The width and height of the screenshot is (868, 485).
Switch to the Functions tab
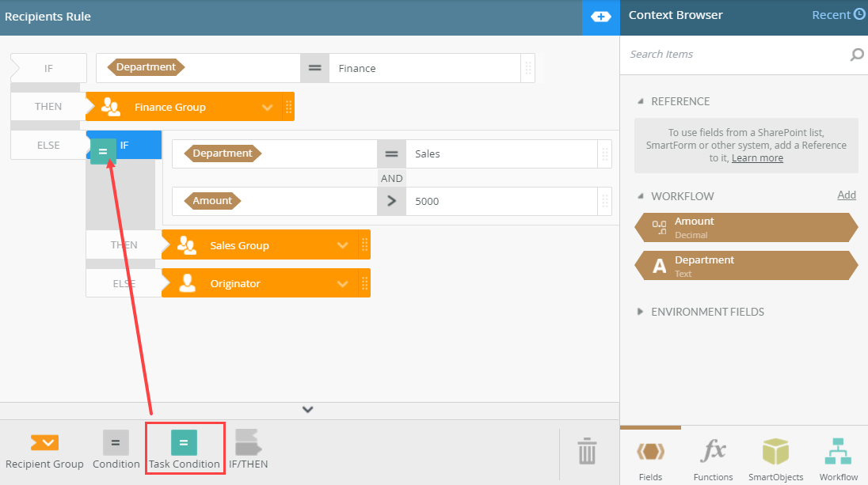713,457
